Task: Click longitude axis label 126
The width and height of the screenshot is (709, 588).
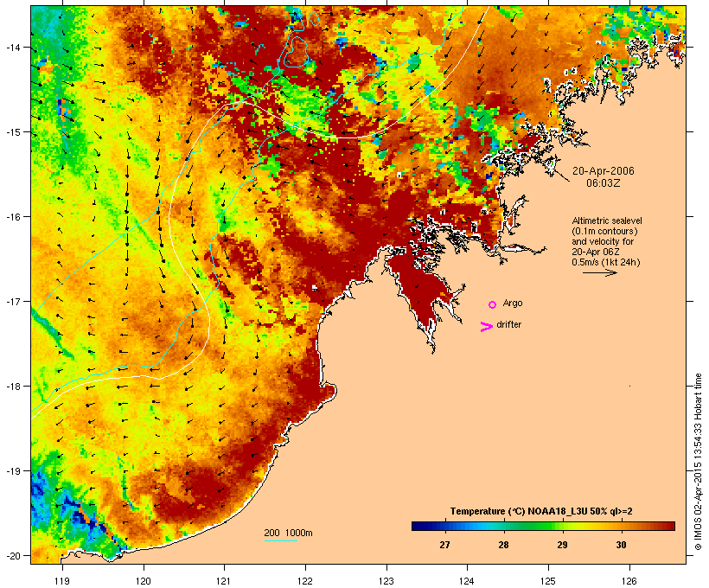Action: pos(629,581)
